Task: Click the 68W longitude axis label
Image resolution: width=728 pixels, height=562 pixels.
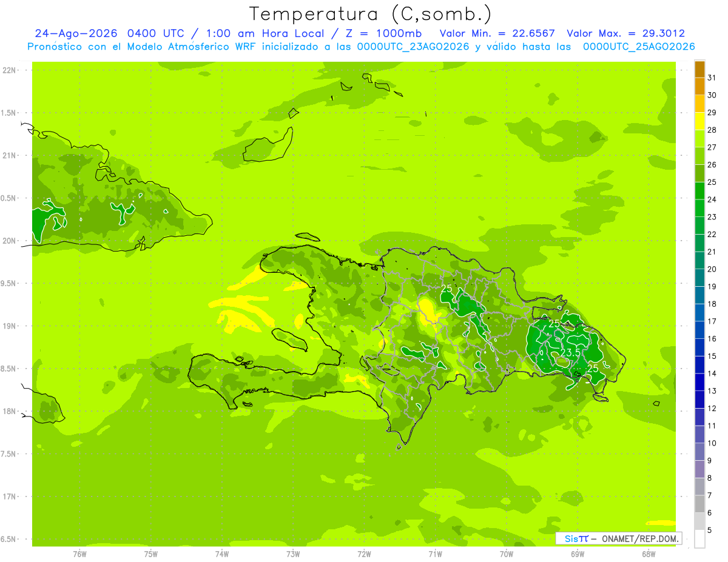Action: click(x=649, y=554)
